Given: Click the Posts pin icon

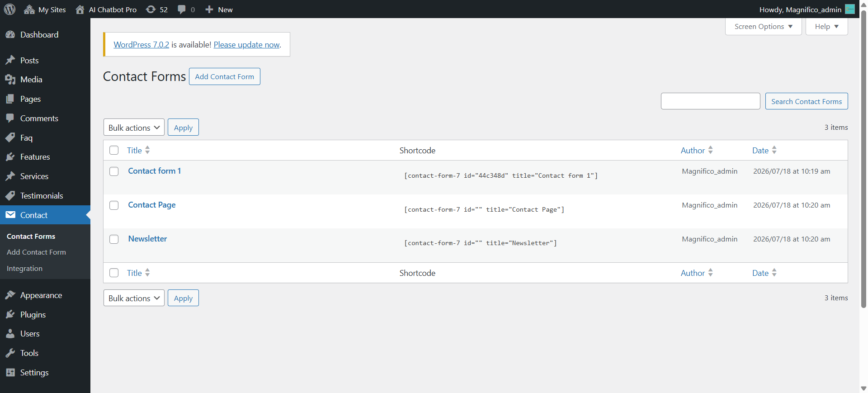Looking at the screenshot, I should pyautogui.click(x=10, y=60).
